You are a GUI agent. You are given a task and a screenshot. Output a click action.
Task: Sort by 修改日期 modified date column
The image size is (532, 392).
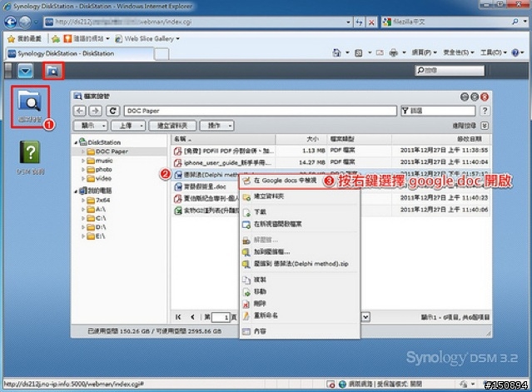tap(441, 139)
